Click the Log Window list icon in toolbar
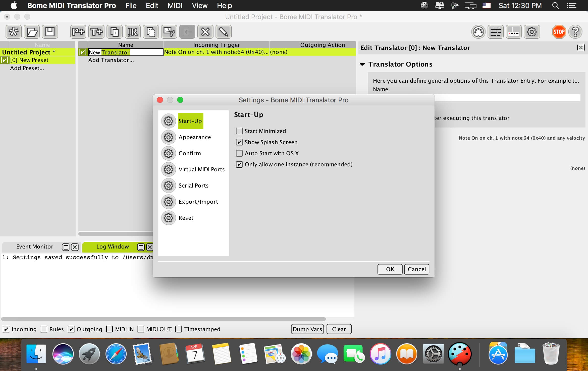The image size is (588, 371). tap(496, 32)
